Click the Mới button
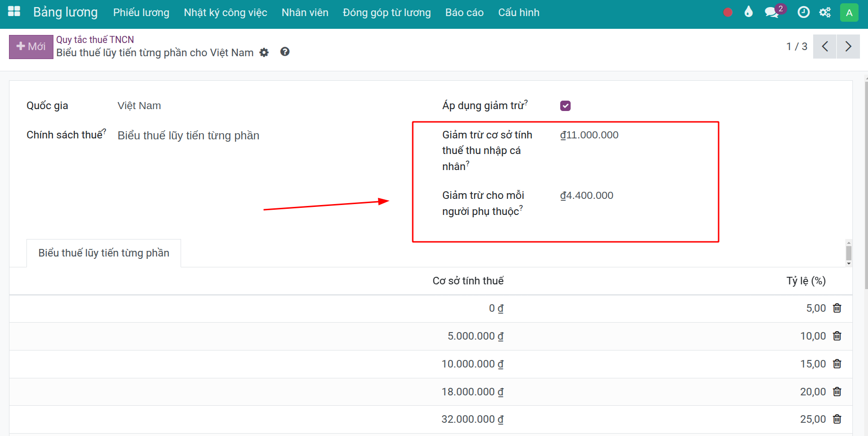The image size is (868, 436). pos(31,46)
